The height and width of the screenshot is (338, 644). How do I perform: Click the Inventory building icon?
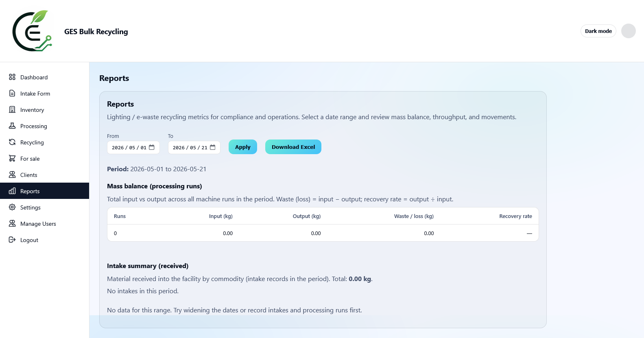coord(12,109)
